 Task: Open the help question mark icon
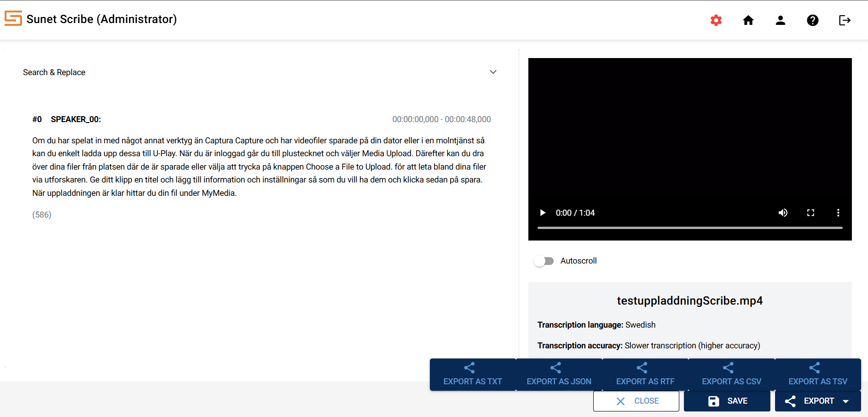coord(812,20)
